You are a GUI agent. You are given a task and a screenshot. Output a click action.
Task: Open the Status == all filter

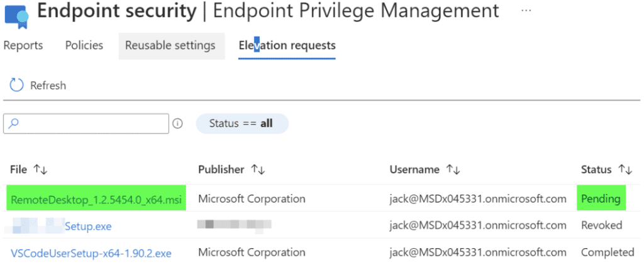tap(242, 123)
